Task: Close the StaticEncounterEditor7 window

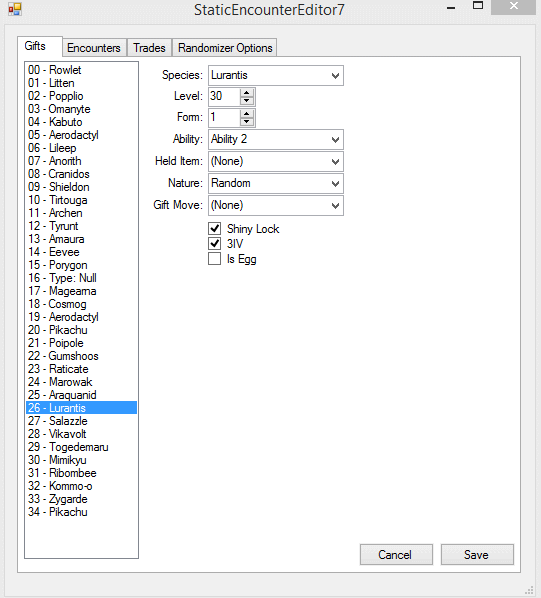Action: pyautogui.click(x=514, y=7)
